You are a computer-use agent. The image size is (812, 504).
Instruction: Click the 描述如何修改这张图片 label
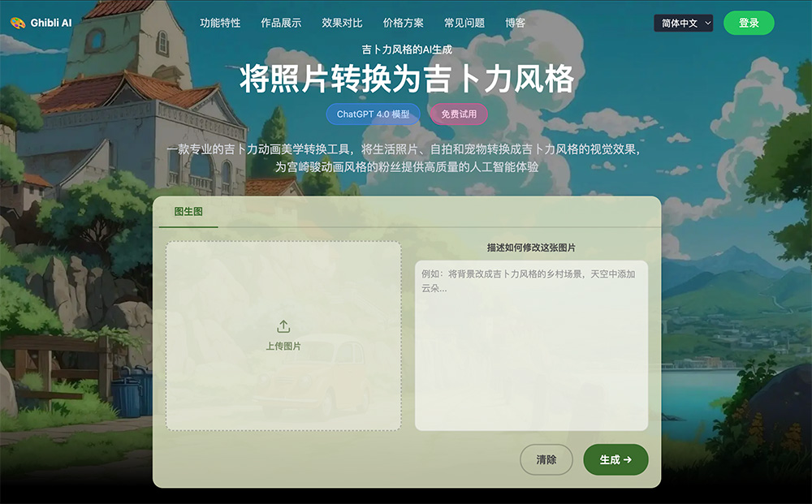[x=531, y=248]
